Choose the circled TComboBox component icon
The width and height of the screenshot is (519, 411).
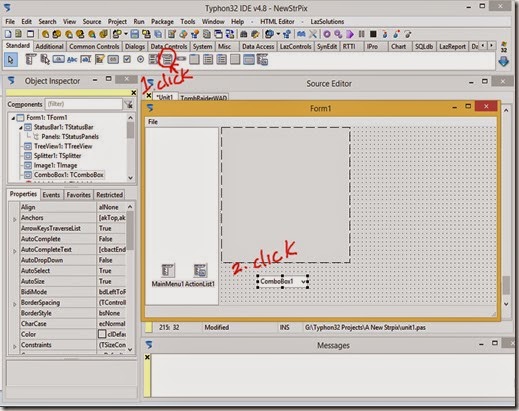[167, 60]
